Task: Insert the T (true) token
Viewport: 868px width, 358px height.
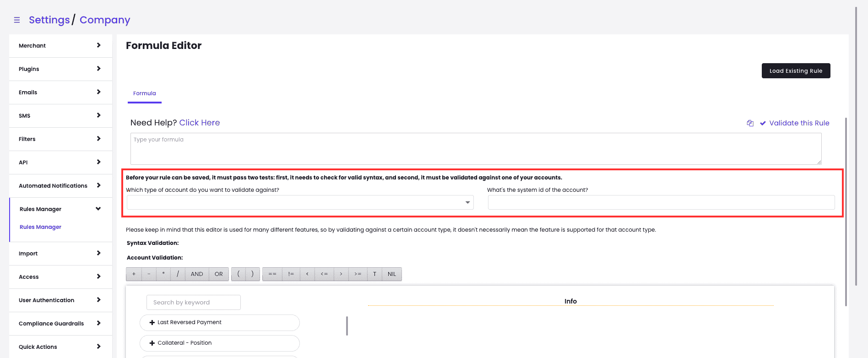Action: pyautogui.click(x=374, y=274)
